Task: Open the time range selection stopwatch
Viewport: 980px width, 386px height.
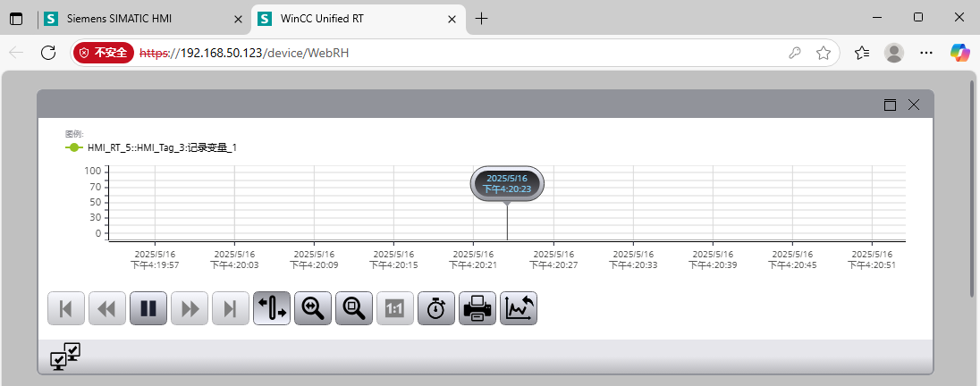Action: click(x=437, y=308)
